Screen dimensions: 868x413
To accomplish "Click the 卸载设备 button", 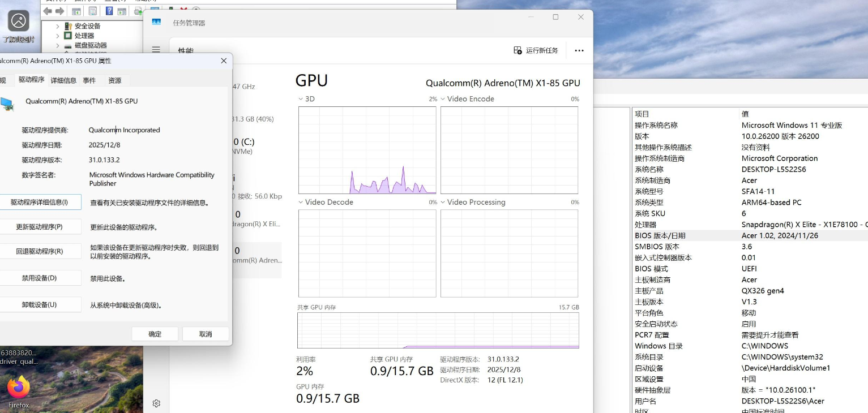I will click(40, 305).
